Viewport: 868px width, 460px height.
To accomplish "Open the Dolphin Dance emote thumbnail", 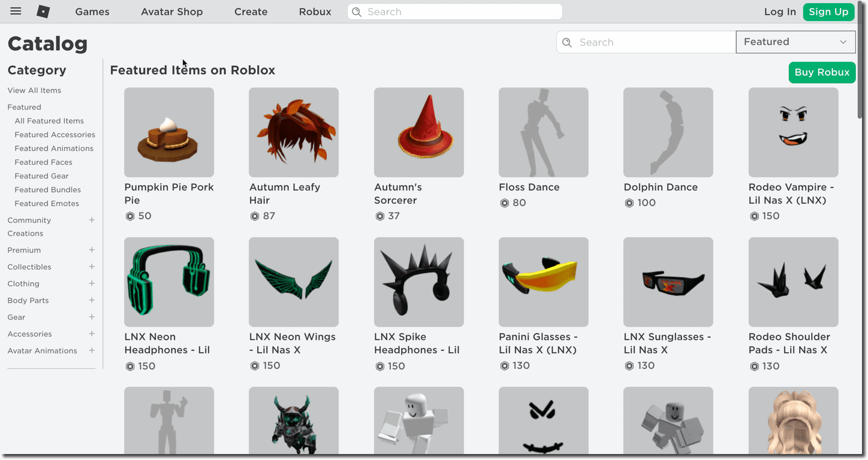I will tap(668, 132).
